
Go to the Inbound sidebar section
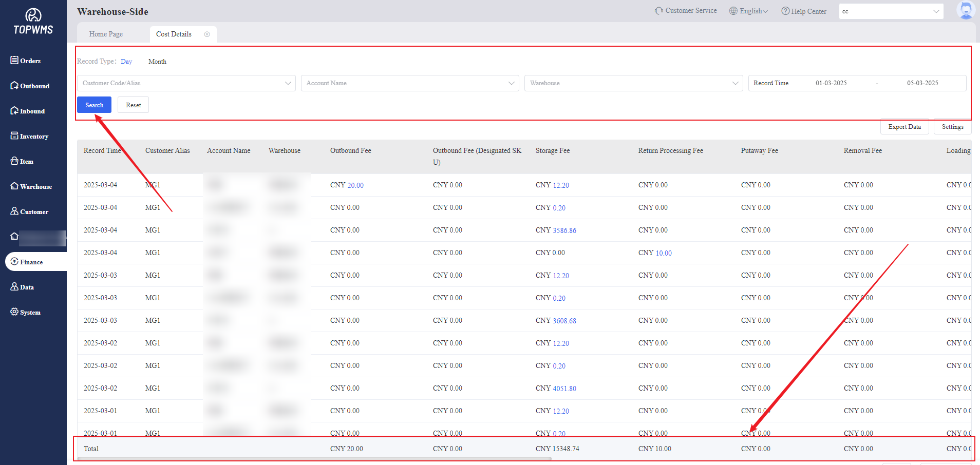(28, 111)
